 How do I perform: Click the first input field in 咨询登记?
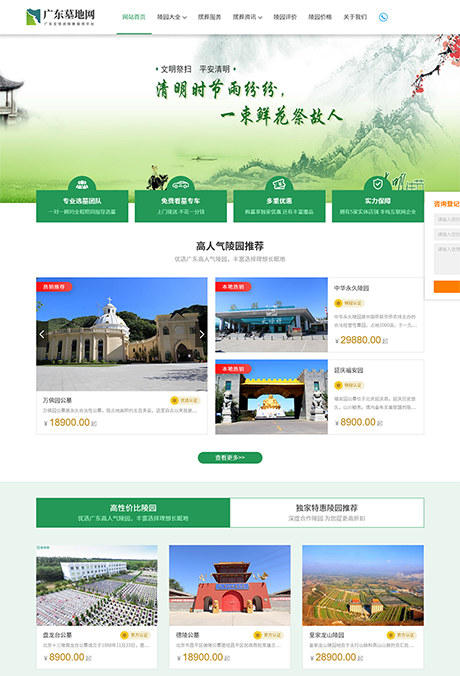point(447,219)
